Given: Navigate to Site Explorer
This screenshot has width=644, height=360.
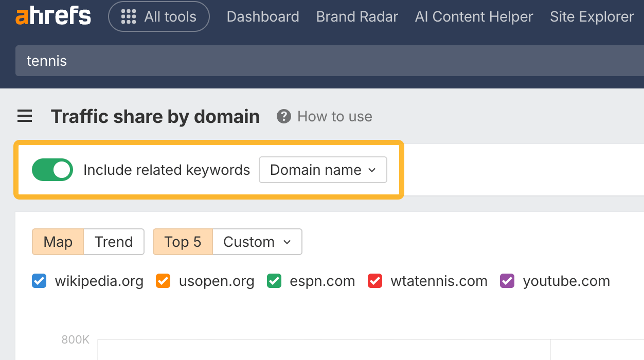Looking at the screenshot, I should point(592,16).
